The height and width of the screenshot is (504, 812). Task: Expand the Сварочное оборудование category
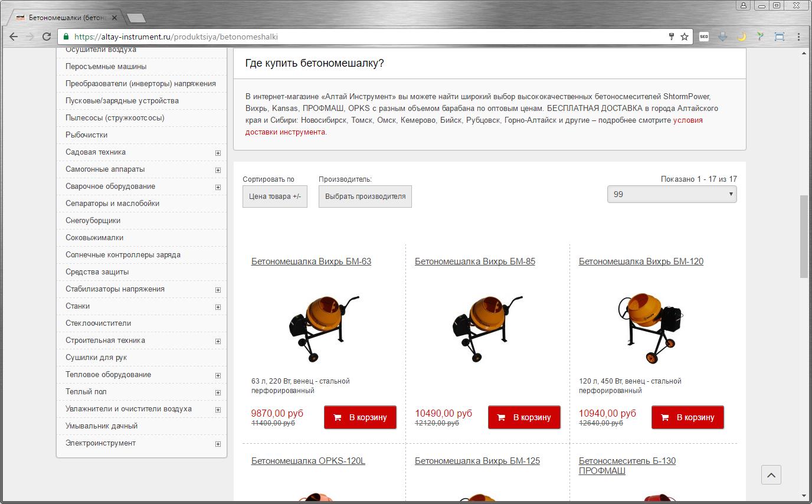[x=218, y=187]
